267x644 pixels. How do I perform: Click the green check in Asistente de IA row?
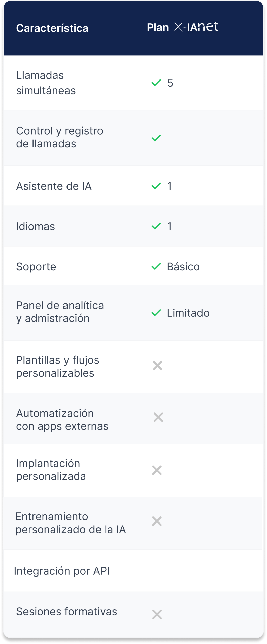[x=156, y=186]
